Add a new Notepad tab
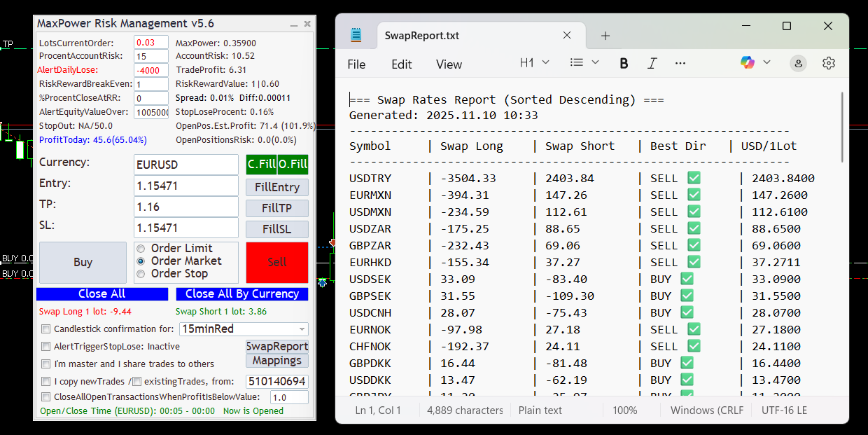This screenshot has width=868, height=435. 605,36
